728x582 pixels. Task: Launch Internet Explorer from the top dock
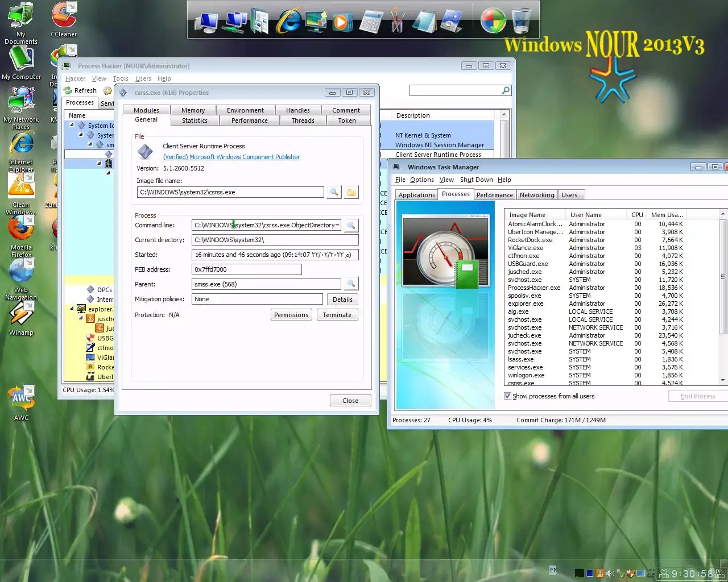[289, 22]
